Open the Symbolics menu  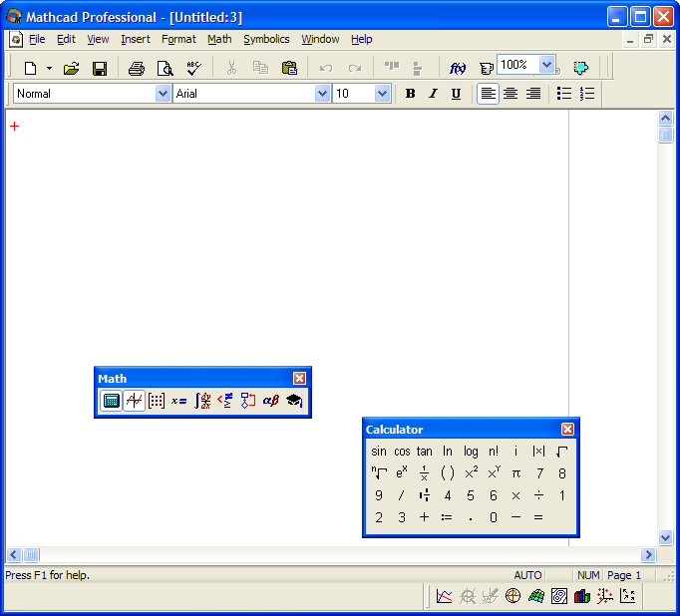coord(266,40)
